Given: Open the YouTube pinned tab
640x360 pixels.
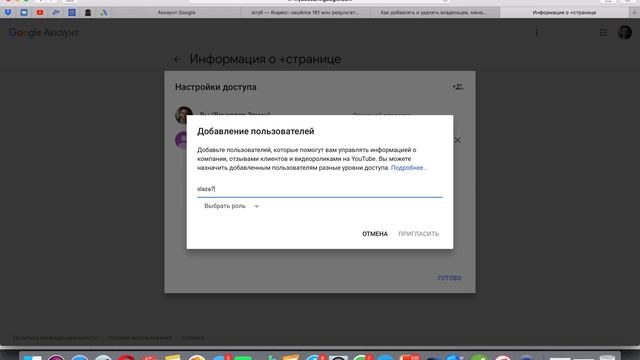Looking at the screenshot, I should (x=40, y=13).
